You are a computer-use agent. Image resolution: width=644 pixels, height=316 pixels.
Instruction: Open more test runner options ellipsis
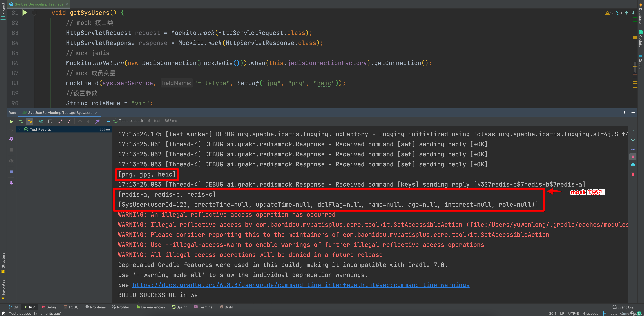click(x=108, y=121)
